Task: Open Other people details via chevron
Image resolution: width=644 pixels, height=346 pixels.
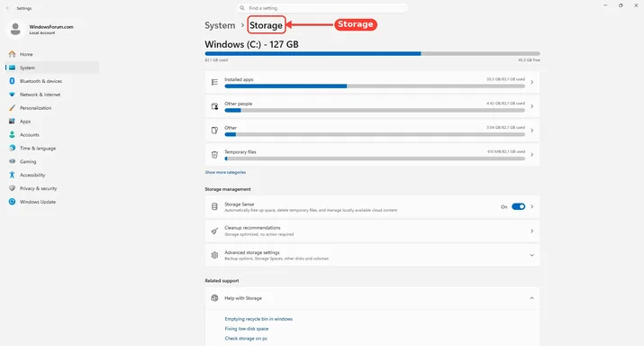Action: click(532, 106)
